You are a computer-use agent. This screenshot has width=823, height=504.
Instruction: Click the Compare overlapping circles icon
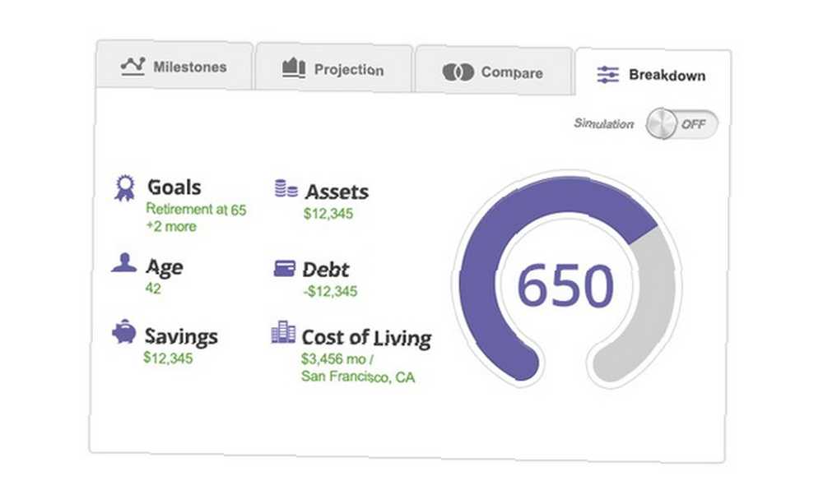click(x=458, y=72)
